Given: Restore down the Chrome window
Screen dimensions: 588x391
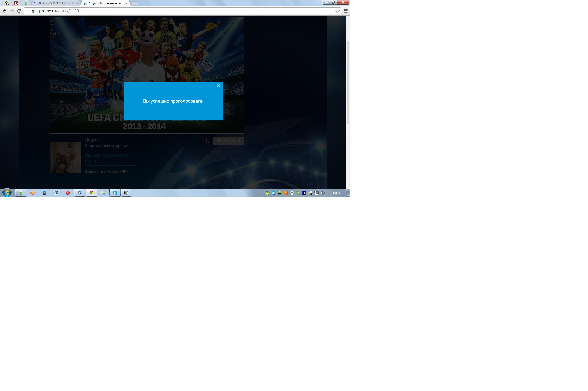Looking at the screenshot, I should pyautogui.click(x=333, y=2).
